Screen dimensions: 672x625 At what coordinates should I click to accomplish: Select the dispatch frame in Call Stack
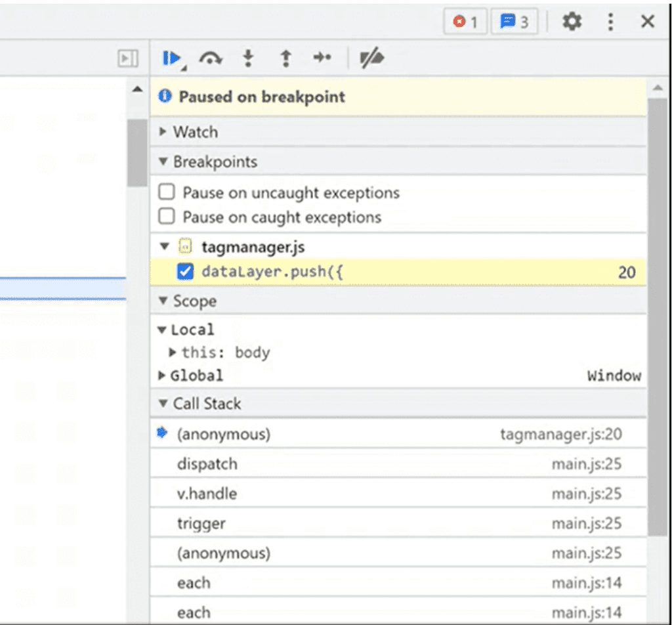[207, 463]
